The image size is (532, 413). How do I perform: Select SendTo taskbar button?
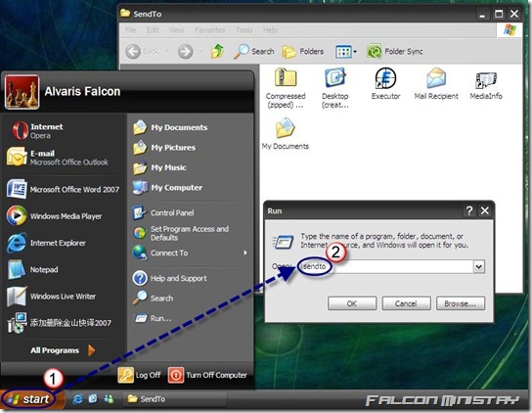(174, 399)
